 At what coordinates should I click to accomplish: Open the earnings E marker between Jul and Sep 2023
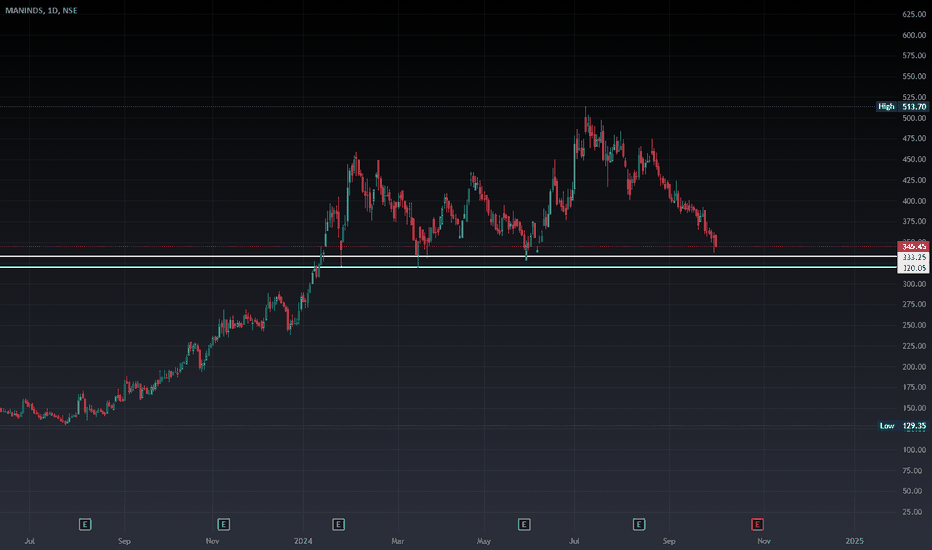point(85,524)
